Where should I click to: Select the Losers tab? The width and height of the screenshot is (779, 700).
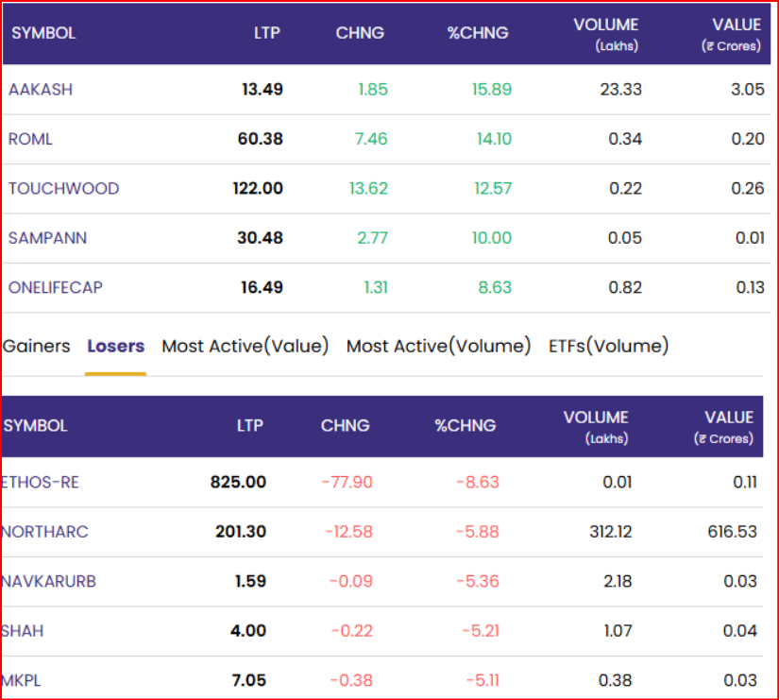point(115,347)
